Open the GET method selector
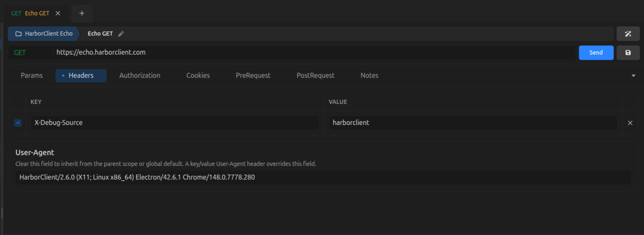644x235 pixels. click(x=29, y=52)
